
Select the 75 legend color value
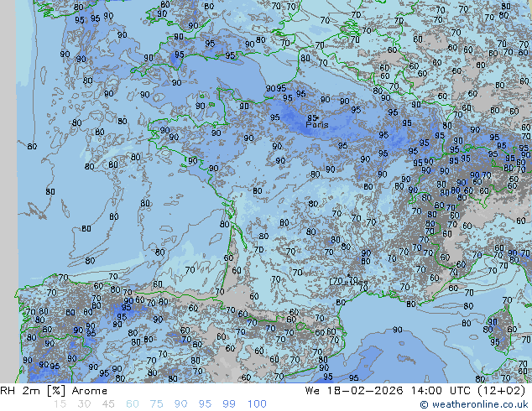tap(156, 404)
